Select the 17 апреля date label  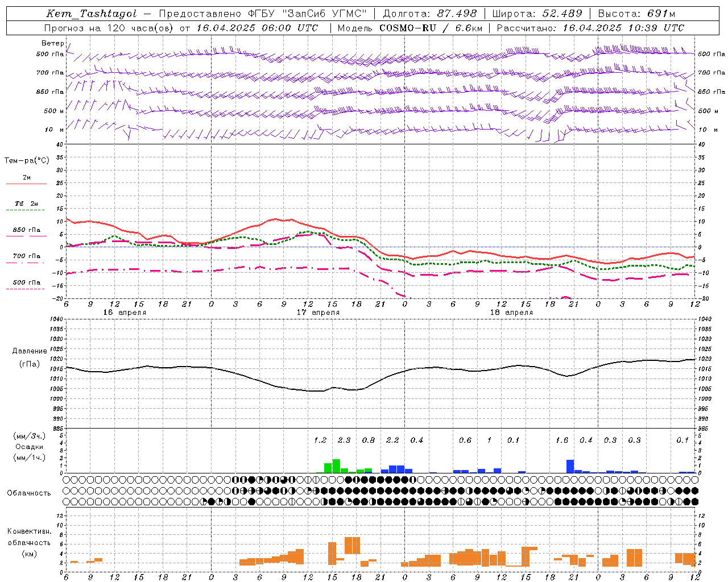coord(318,313)
